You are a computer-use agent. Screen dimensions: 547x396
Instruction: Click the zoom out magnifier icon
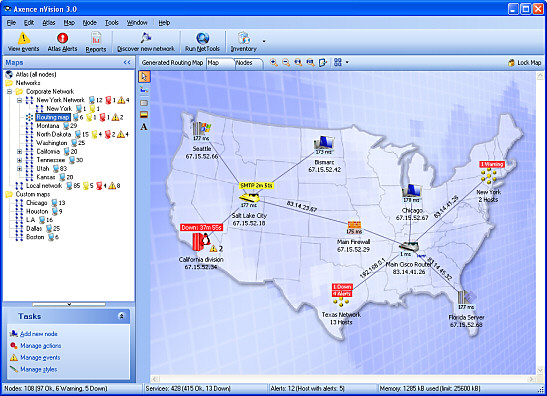tap(286, 62)
